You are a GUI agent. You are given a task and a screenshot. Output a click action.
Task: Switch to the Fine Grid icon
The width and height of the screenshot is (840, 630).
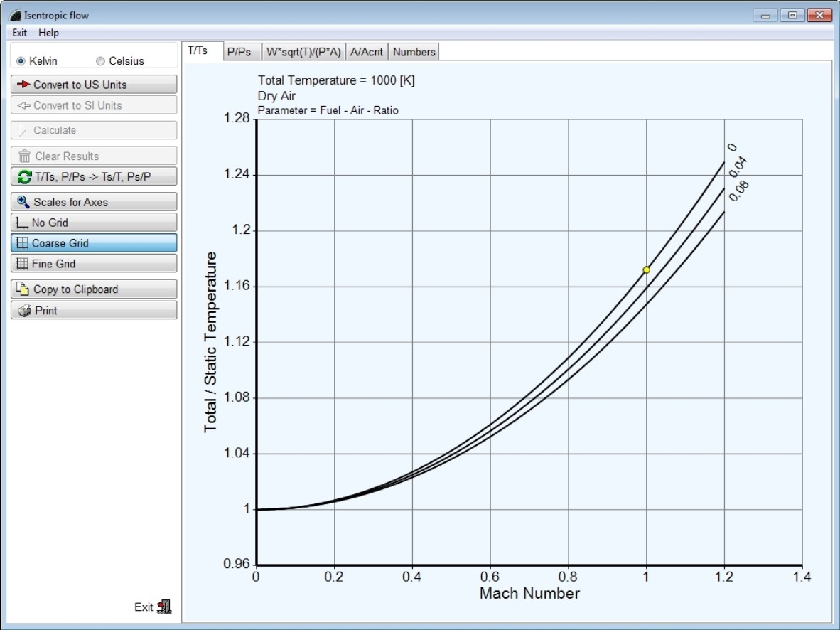click(x=22, y=264)
